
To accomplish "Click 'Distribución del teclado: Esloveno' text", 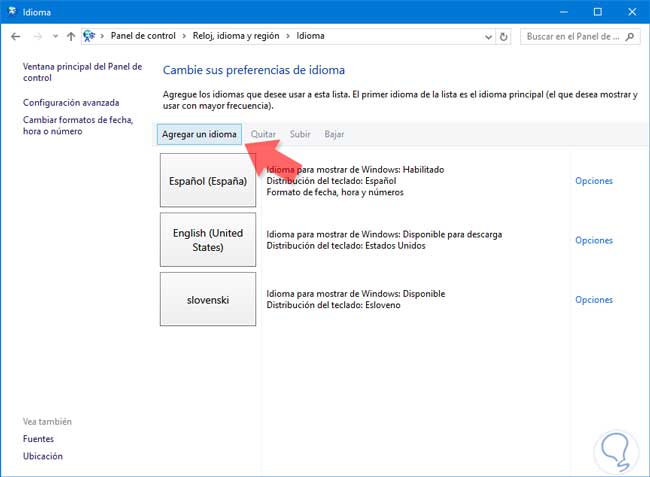I will (333, 305).
